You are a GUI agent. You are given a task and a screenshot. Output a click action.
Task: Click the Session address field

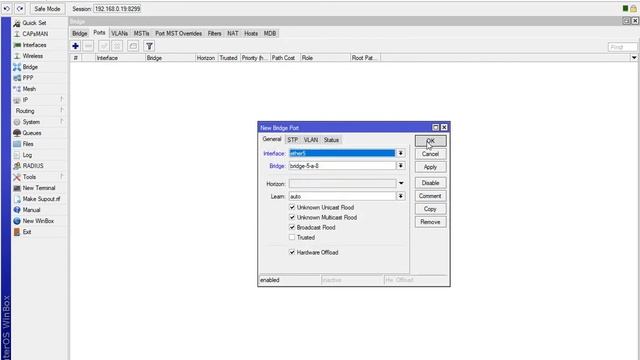[118, 9]
